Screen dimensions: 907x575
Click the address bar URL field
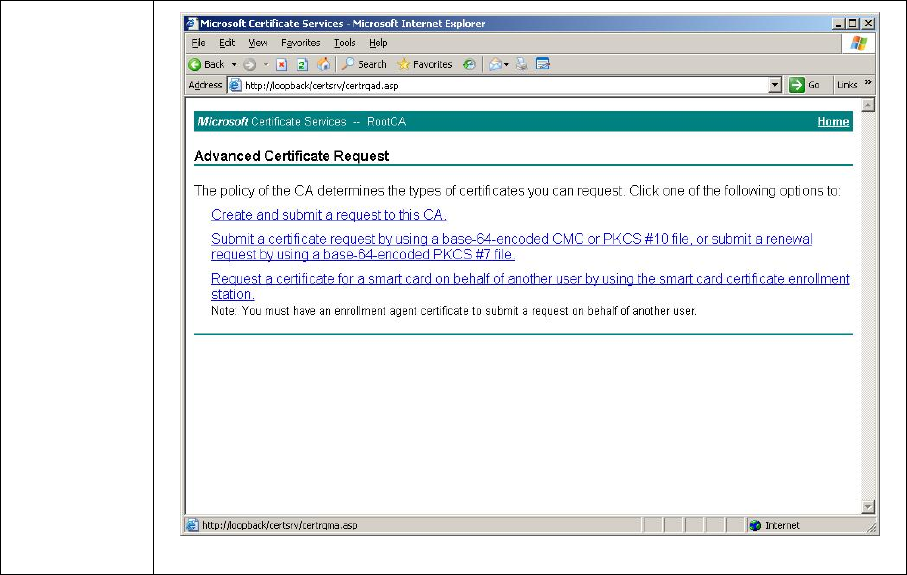tap(503, 86)
